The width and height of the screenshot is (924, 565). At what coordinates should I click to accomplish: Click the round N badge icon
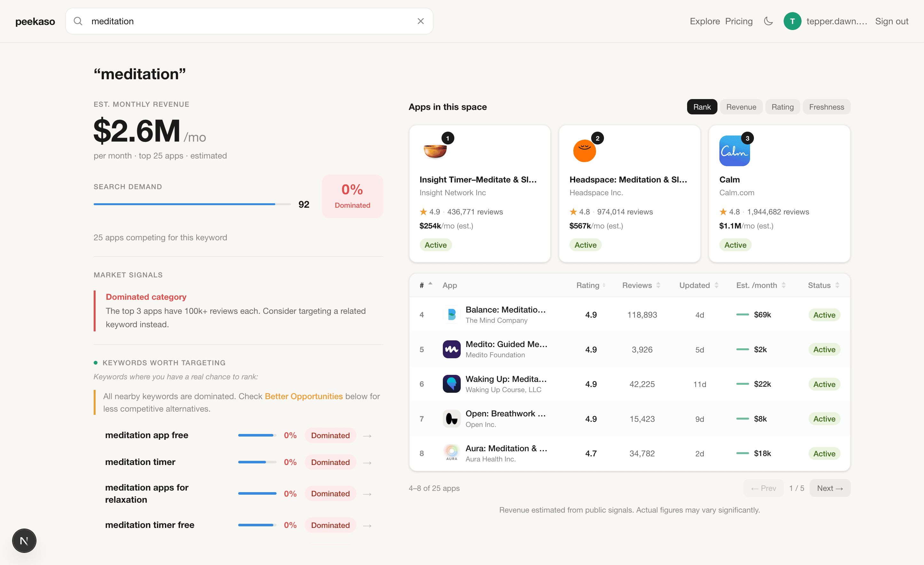tap(24, 541)
